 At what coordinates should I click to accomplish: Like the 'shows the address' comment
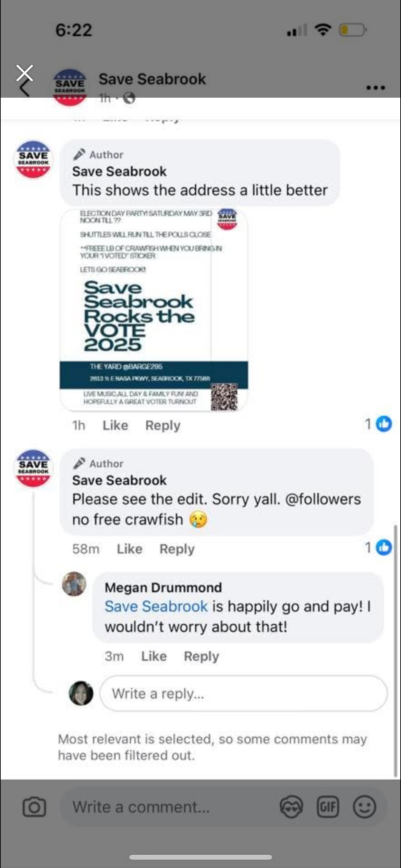[116, 425]
